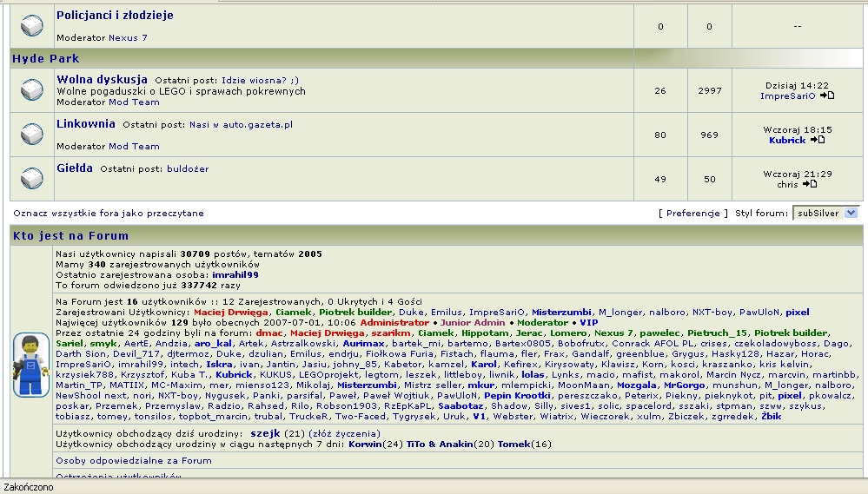Open birthday user szejk profile
Image resolution: width=868 pixels, height=494 pixels.
[x=265, y=433]
